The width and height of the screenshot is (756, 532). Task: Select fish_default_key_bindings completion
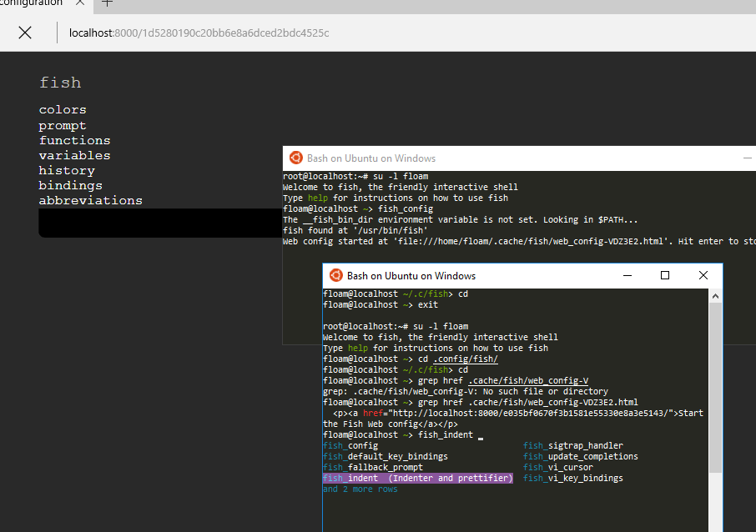386,456
